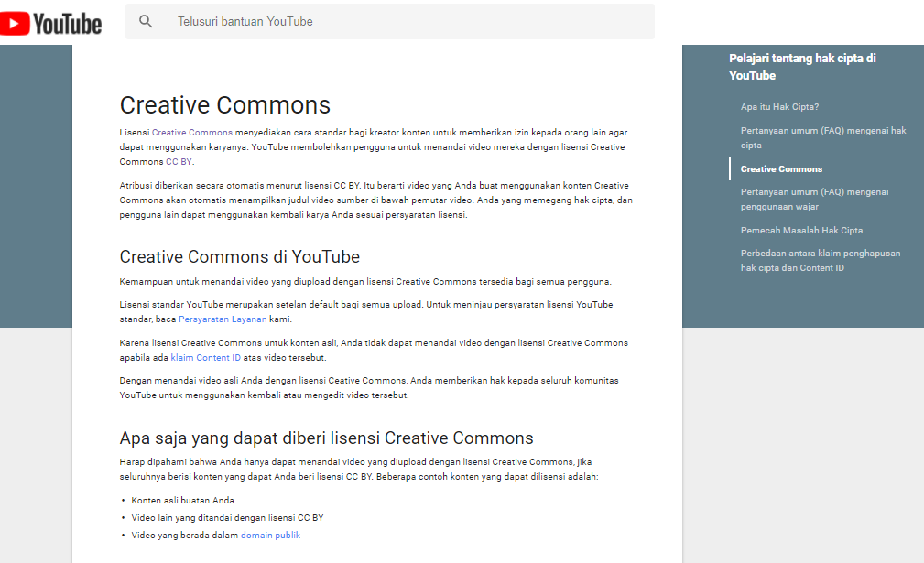Open the 'Persyaratan Layanan' link
Screen dimensions: 924x563
(x=223, y=319)
